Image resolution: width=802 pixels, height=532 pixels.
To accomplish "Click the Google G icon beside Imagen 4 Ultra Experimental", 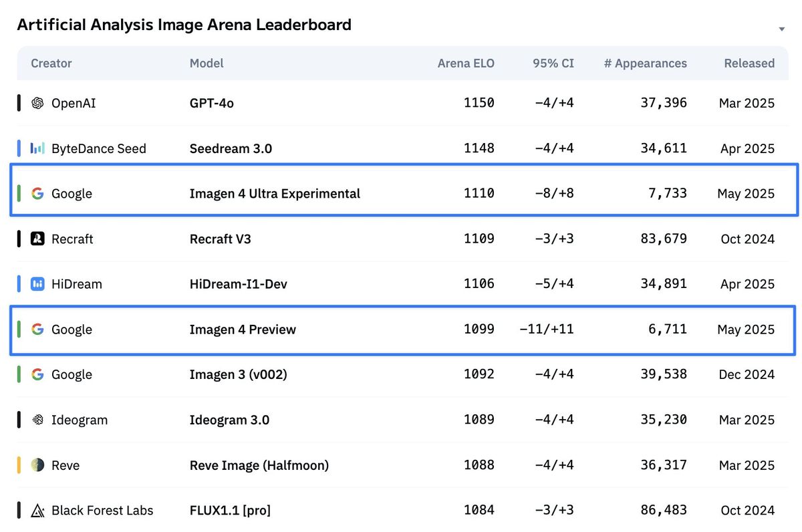I will pyautogui.click(x=38, y=193).
